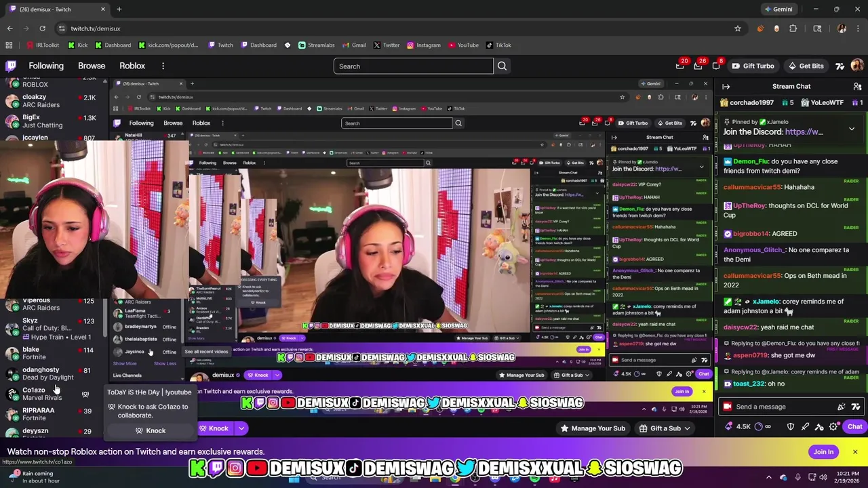Click xJamelo username in chat
The height and width of the screenshot is (488, 868).
coord(767,302)
